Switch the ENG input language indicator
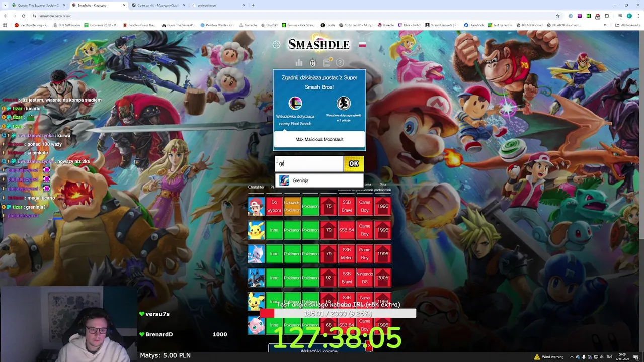Image resolution: width=644 pixels, height=362 pixels. click(610, 357)
